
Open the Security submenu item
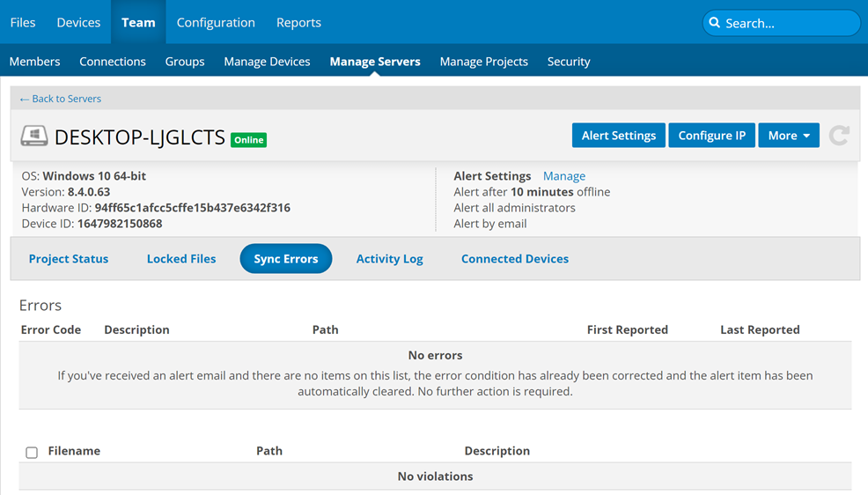coord(569,62)
